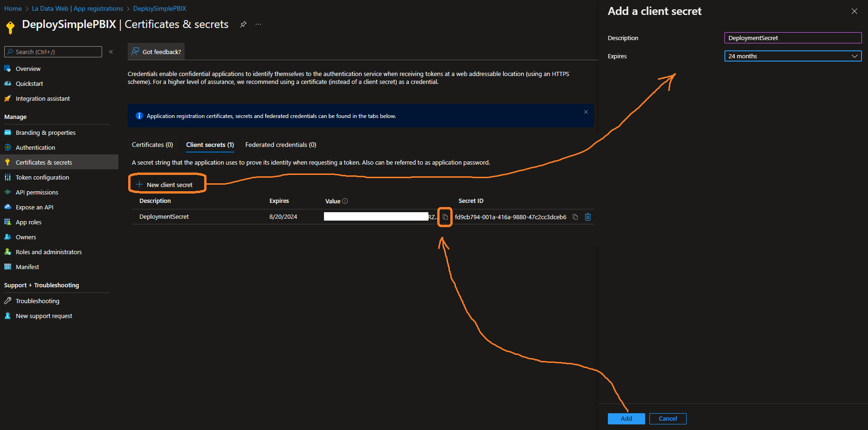Screen dimensions: 868x430
Task: Switch to the Certificates tab
Action: click(x=152, y=145)
